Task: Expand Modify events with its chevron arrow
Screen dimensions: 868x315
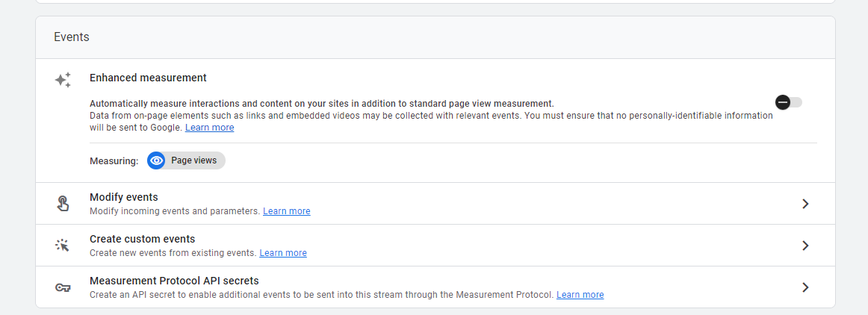Action: (x=805, y=204)
